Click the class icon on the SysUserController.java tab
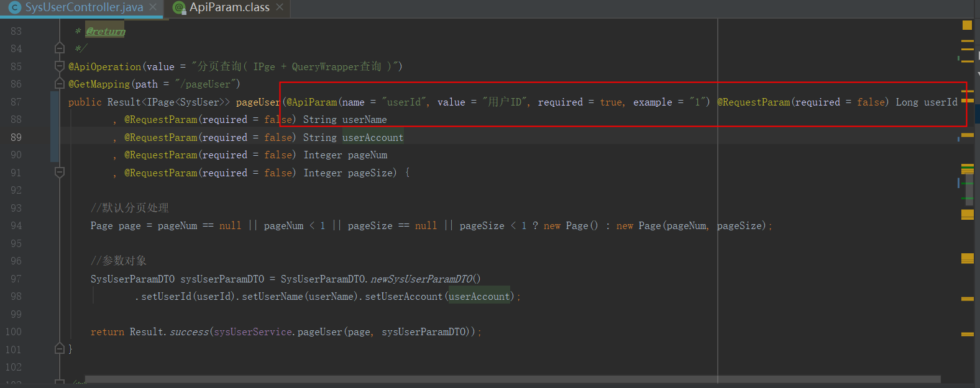This screenshot has width=980, height=388. (x=15, y=7)
